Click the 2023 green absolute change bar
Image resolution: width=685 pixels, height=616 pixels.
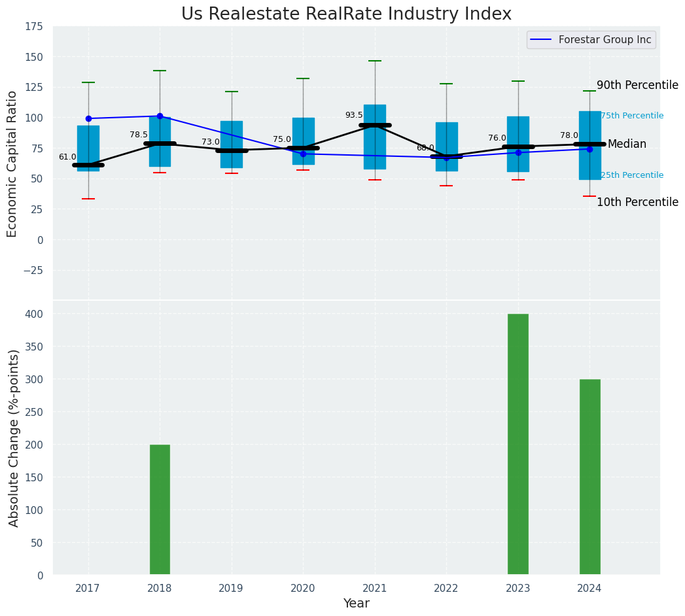[518, 444]
